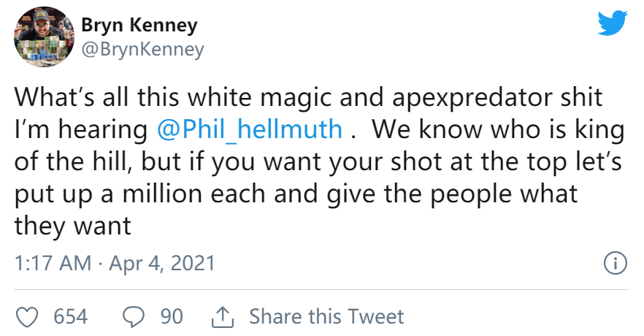Viewport: 644px width, 336px height.
Task: Click the Twitter bird logo
Action: click(613, 23)
